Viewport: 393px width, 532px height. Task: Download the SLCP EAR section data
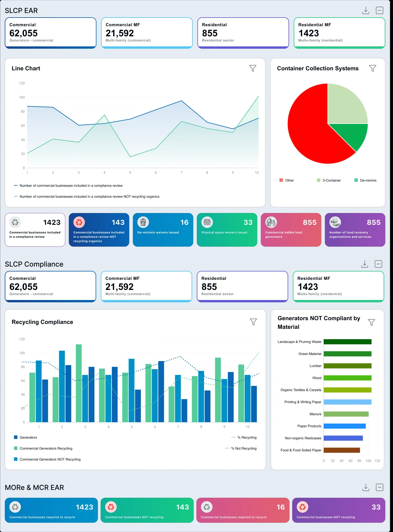coord(366,11)
